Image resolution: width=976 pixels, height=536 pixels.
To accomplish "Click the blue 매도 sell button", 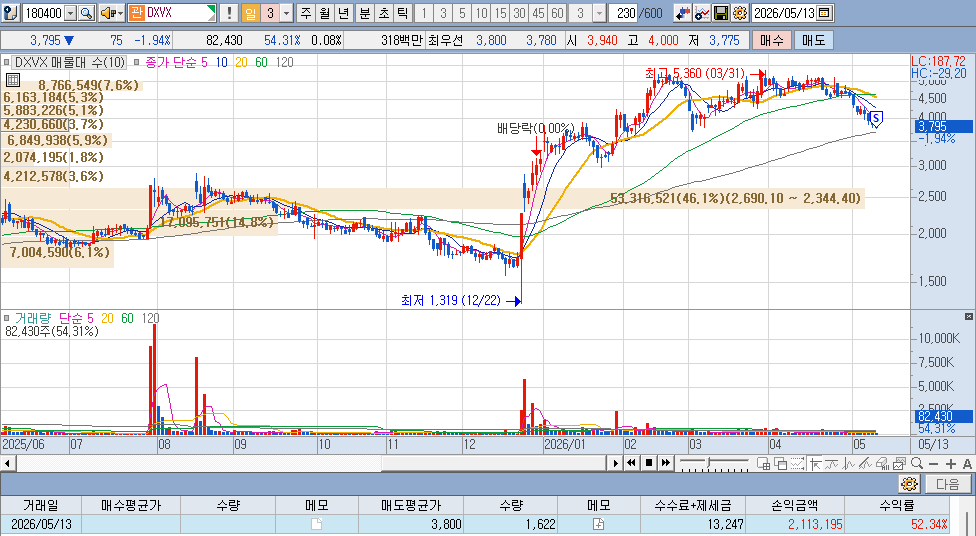I will click(814, 40).
